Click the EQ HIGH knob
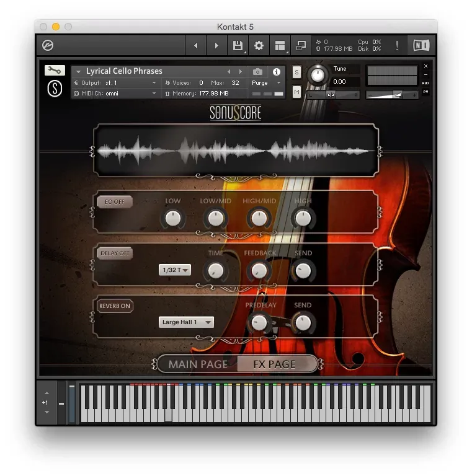 coord(303,218)
